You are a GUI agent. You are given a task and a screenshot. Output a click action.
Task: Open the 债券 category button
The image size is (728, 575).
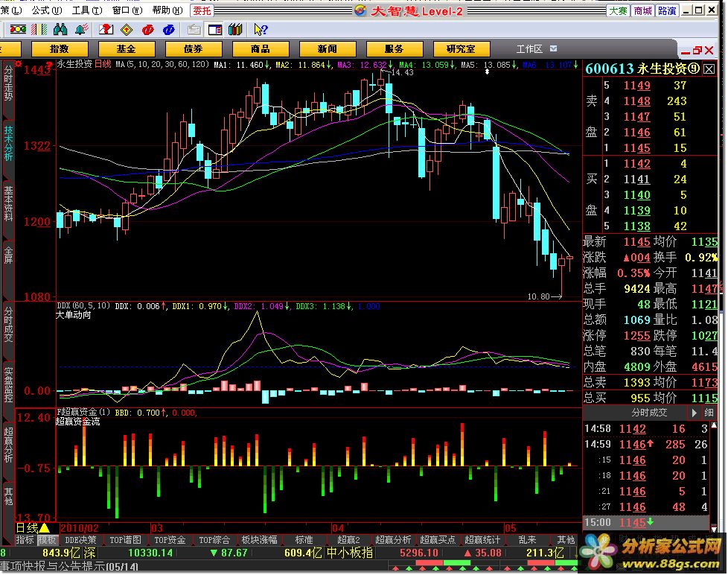click(x=193, y=49)
